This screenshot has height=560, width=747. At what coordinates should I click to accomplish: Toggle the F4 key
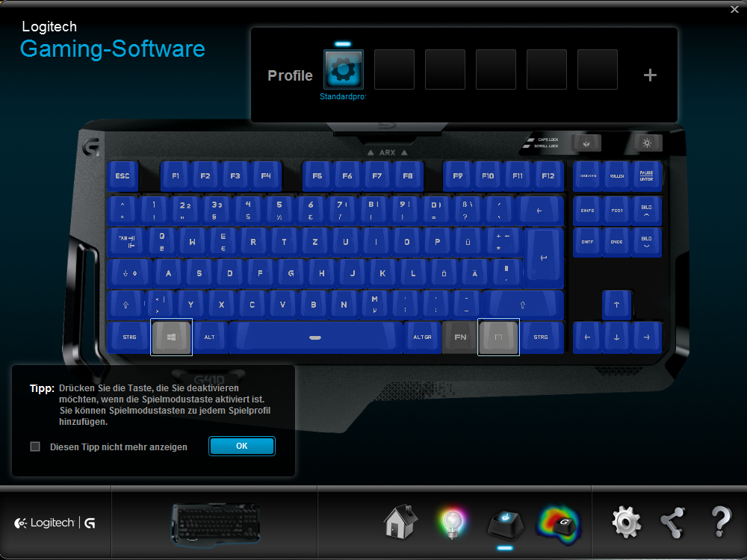pyautogui.click(x=266, y=176)
